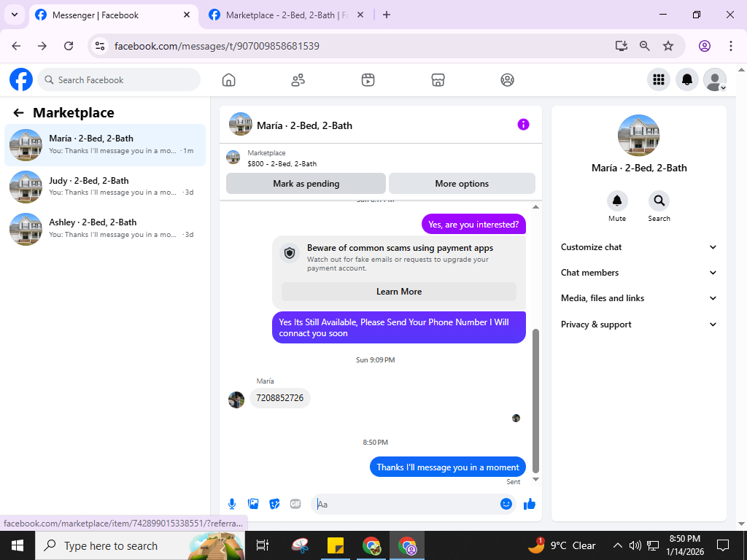Open the Windows notification center icon
The width and height of the screenshot is (747, 560).
pos(723,545)
